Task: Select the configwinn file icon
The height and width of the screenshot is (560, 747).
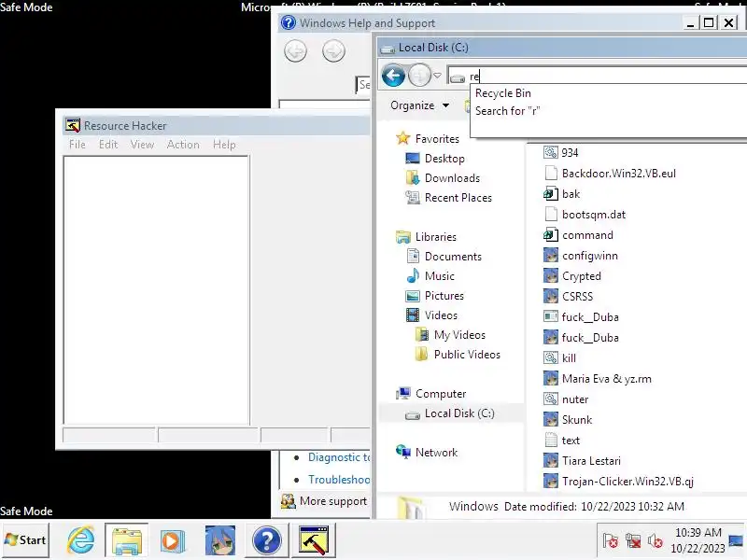Action: click(x=551, y=255)
